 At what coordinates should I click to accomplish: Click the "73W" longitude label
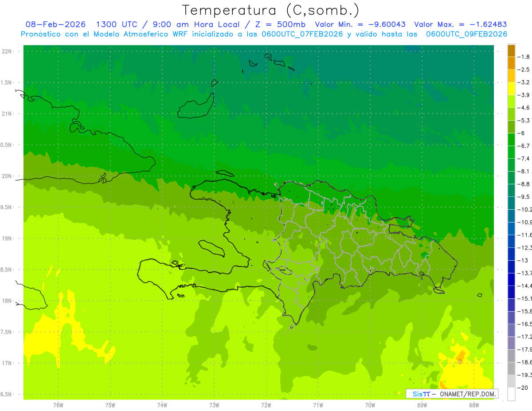coord(214,405)
